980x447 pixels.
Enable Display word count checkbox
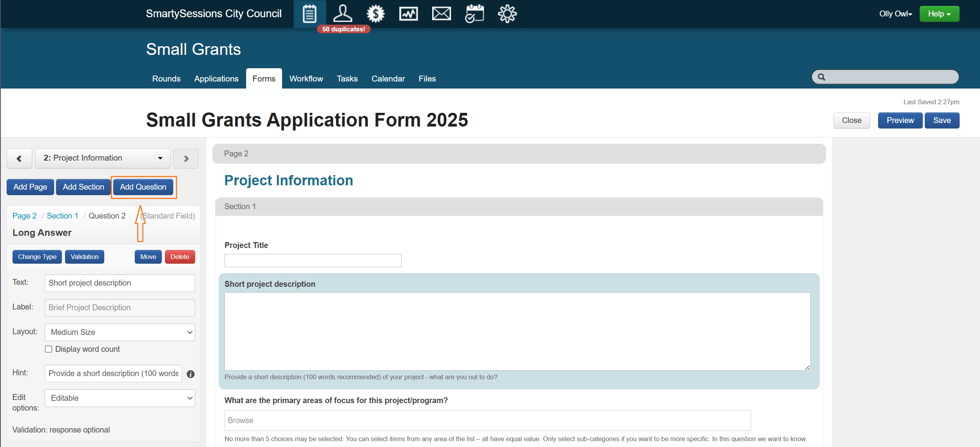tap(49, 349)
